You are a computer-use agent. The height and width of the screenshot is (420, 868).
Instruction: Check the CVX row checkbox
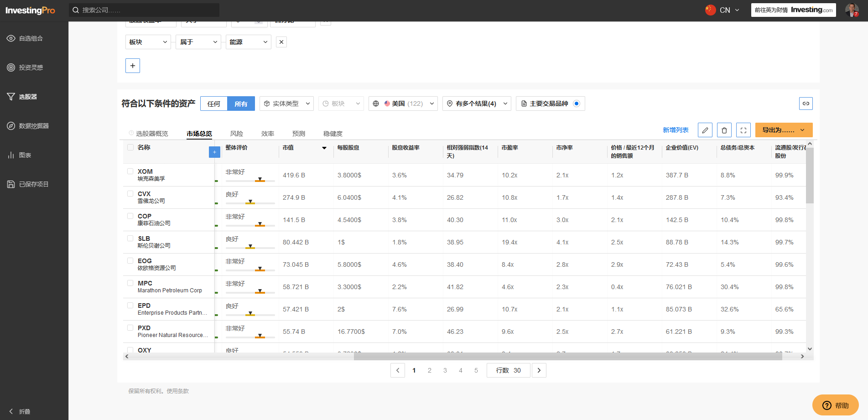[x=130, y=194]
